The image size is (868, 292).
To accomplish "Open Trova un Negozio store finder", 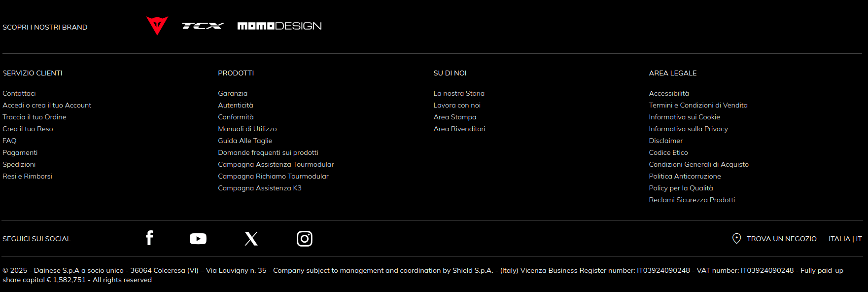I will (781, 239).
